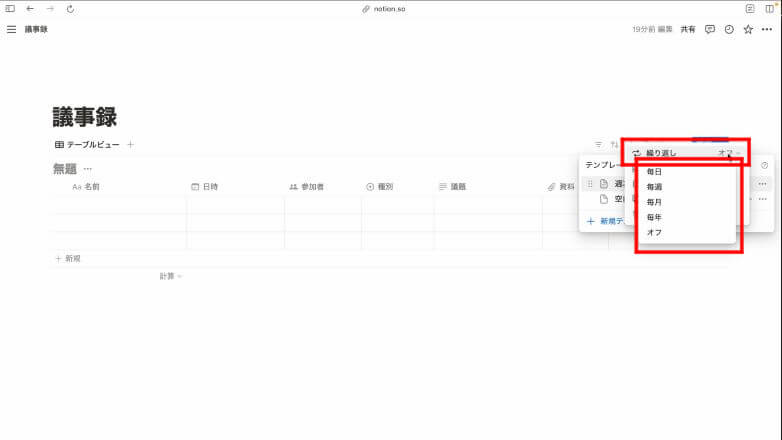Click the first template page icon
This screenshot has width=782, height=440.
point(604,184)
